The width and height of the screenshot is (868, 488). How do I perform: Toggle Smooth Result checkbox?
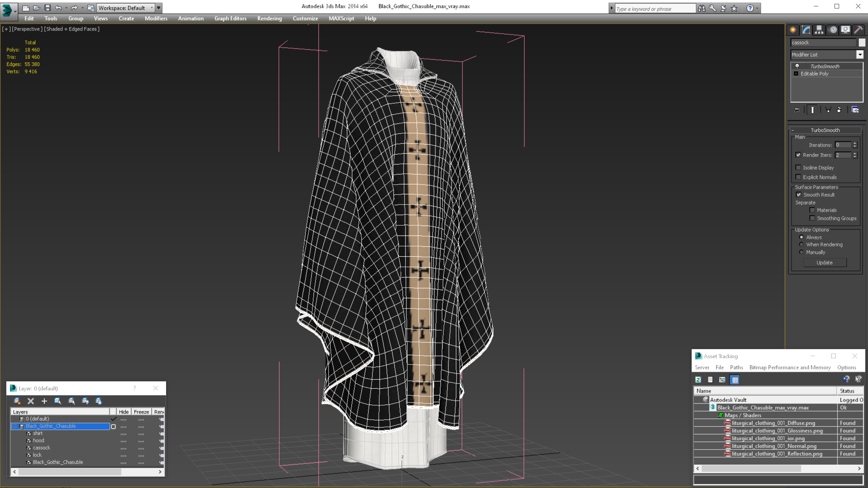(x=799, y=195)
